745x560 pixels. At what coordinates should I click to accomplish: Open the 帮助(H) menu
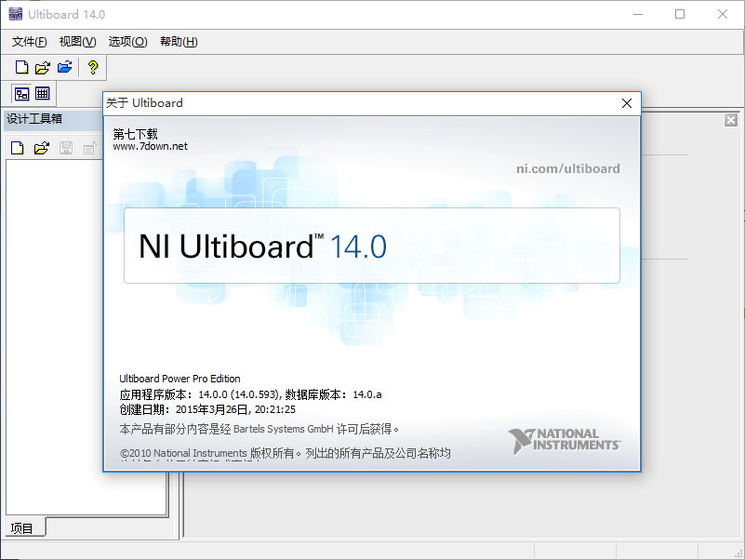point(179,42)
